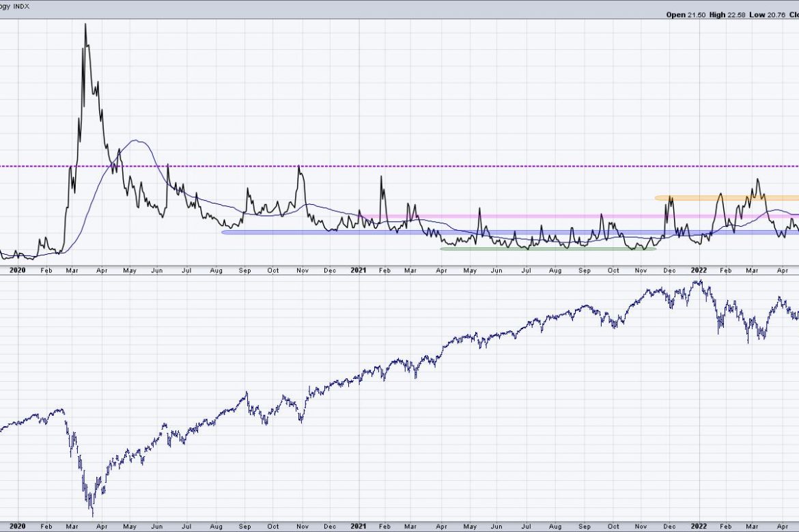This screenshot has width=799, height=532.
Task: Click the 2022 label on upper time axis
Action: pyautogui.click(x=699, y=270)
